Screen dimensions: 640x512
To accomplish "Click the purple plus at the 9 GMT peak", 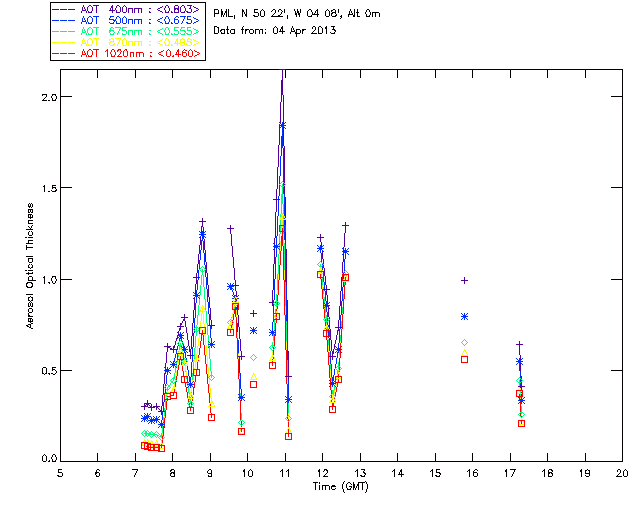I will click(202, 221).
